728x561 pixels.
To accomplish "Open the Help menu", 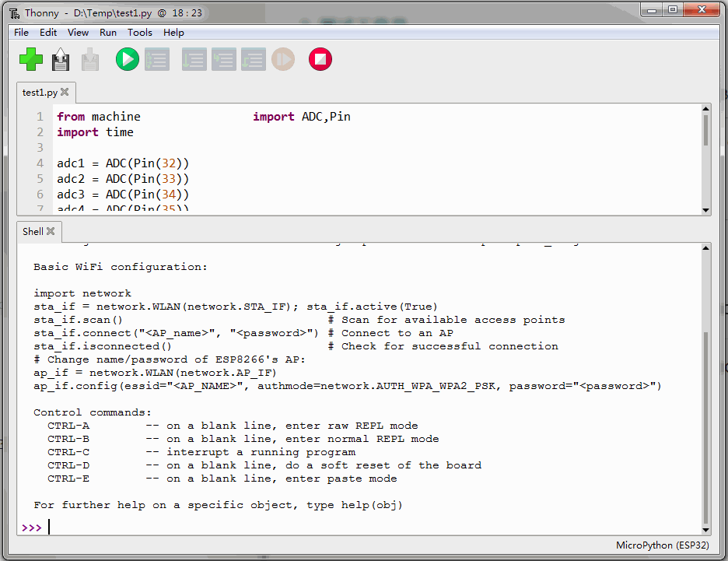I will 173,33.
